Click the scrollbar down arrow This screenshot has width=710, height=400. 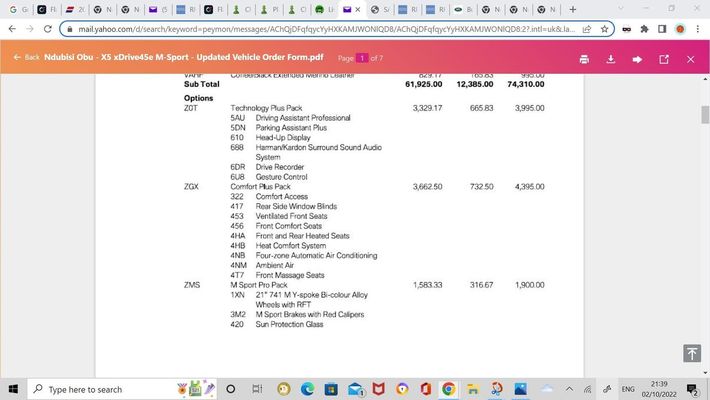tap(705, 372)
